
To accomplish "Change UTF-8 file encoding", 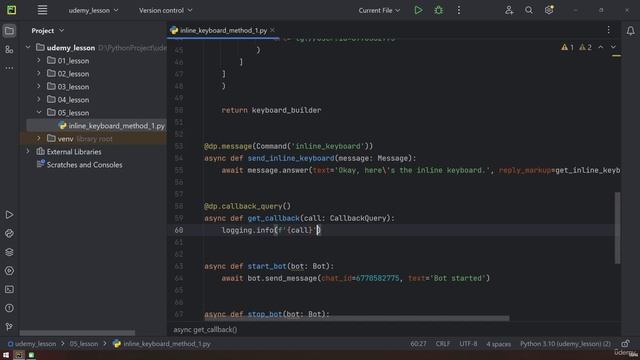I will click(x=468, y=344).
